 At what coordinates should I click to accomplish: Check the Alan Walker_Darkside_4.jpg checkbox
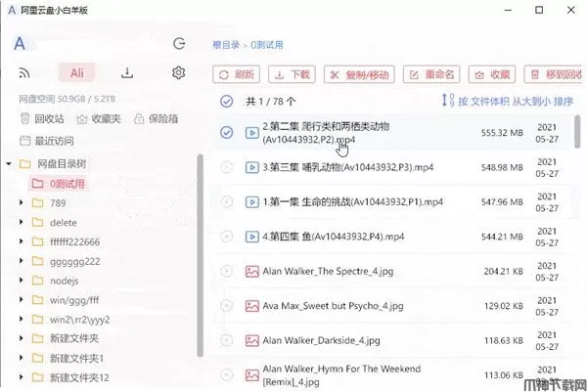[227, 340]
